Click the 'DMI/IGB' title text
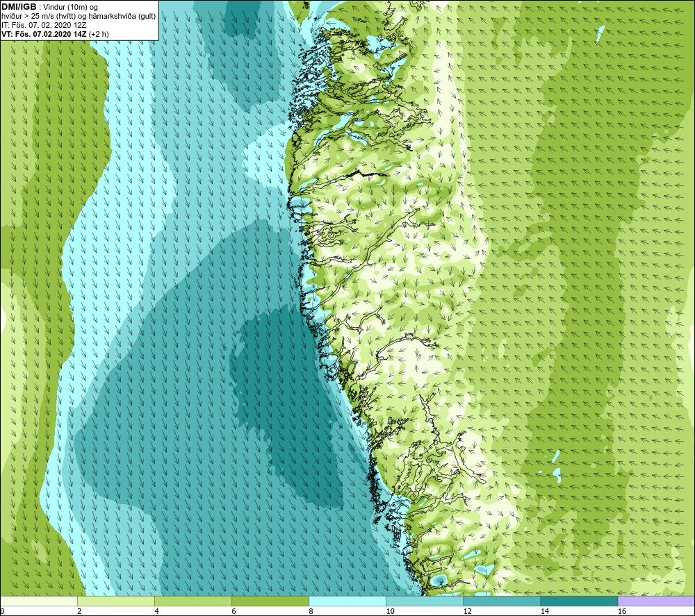 point(19,7)
